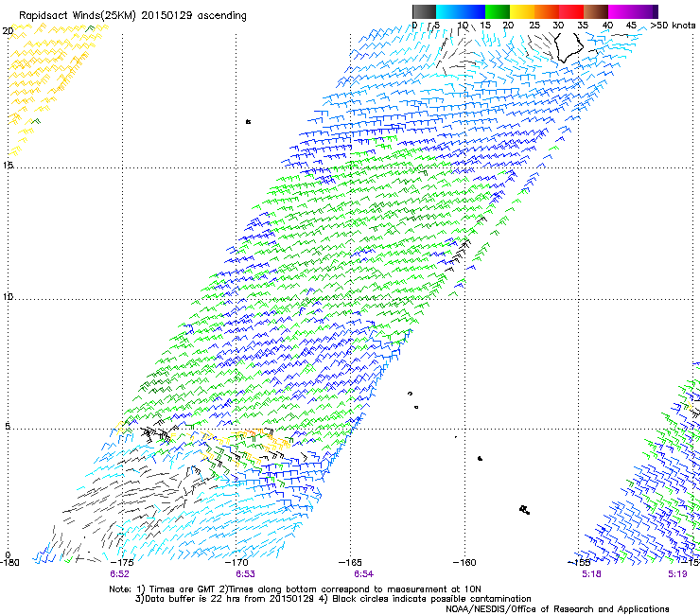
Task: Click the longitude label "-155"
Action: click(579, 562)
